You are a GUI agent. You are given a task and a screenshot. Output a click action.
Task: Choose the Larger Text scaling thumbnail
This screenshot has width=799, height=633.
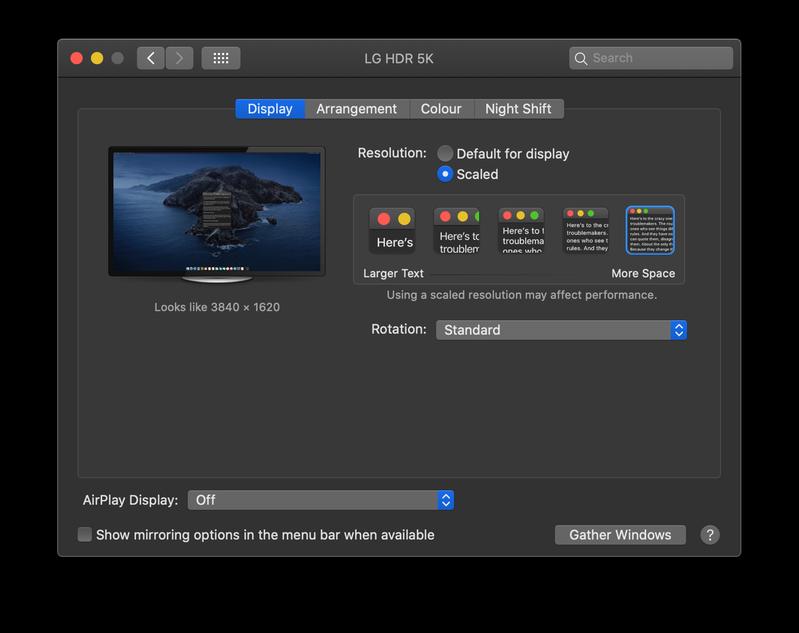click(392, 230)
